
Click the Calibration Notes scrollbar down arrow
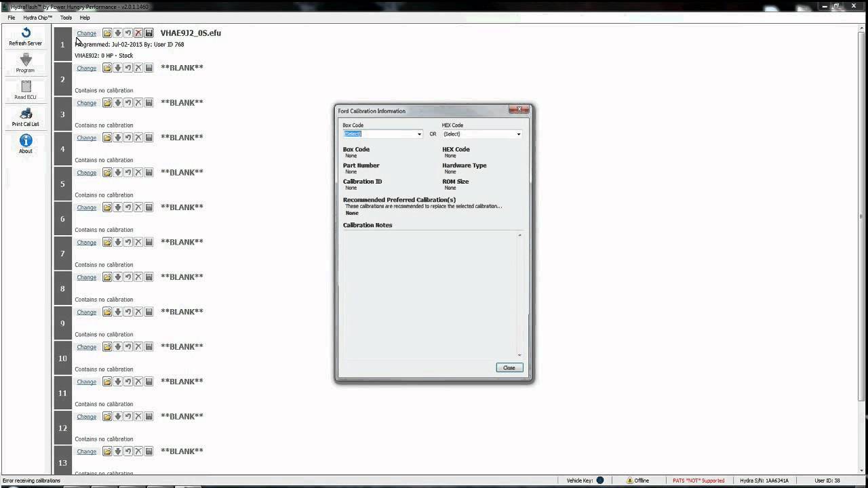[520, 355]
